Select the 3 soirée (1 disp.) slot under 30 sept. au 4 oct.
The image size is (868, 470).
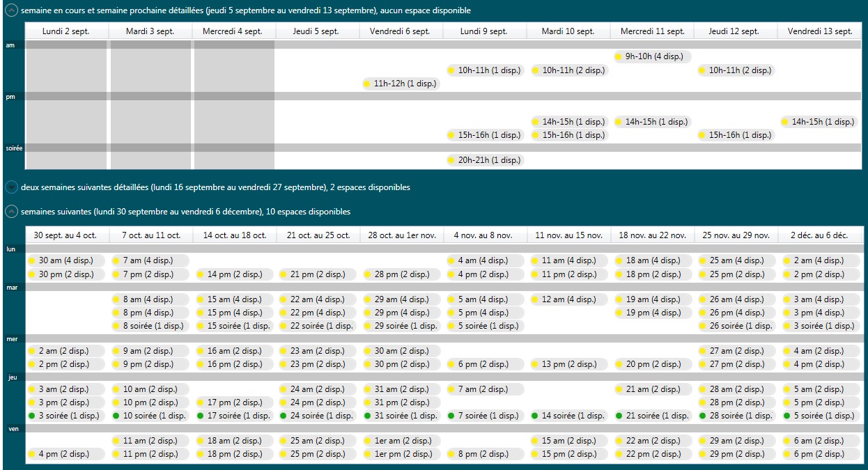pyautogui.click(x=65, y=416)
